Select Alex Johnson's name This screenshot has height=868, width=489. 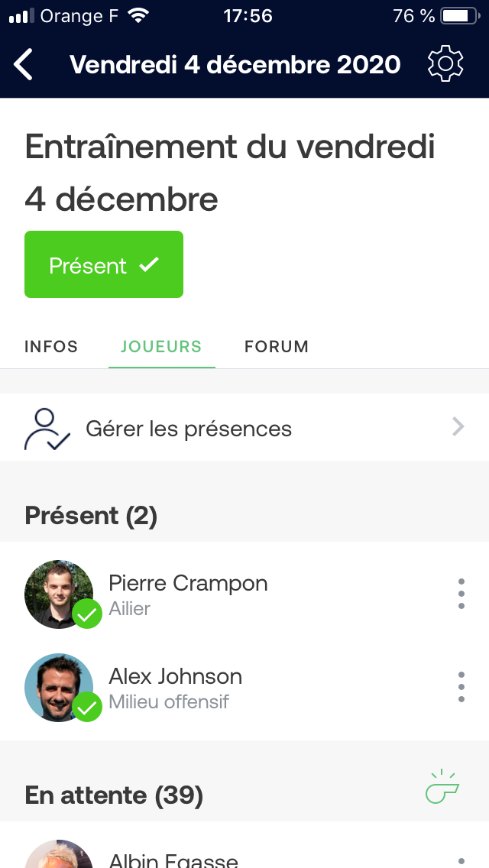tap(176, 677)
